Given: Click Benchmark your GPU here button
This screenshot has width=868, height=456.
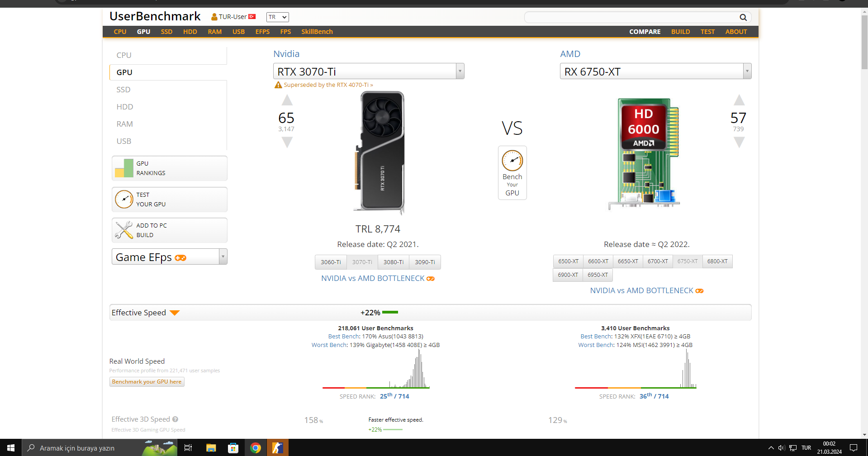Looking at the screenshot, I should click(x=147, y=382).
